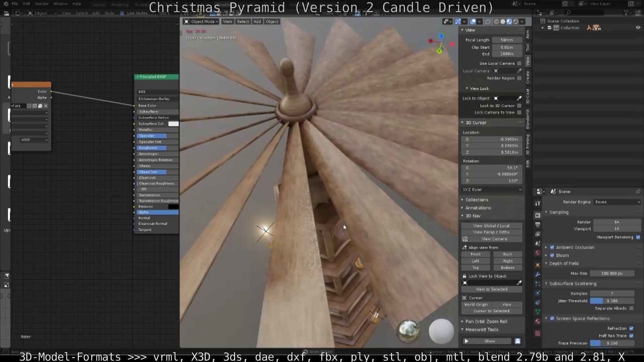Align view from Front
644x362 pixels.
475,254
